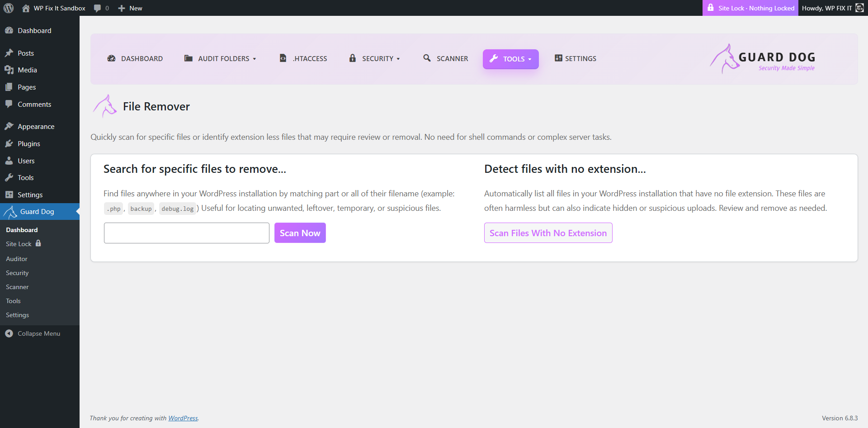Click the Appearance brush icon in sidebar
The height and width of the screenshot is (428, 868).
coord(9,127)
